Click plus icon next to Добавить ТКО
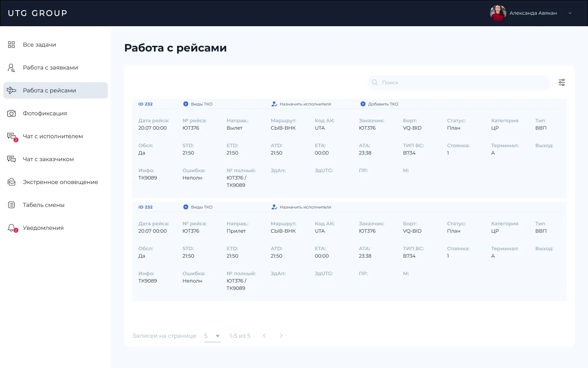The image size is (588, 368). (x=363, y=104)
